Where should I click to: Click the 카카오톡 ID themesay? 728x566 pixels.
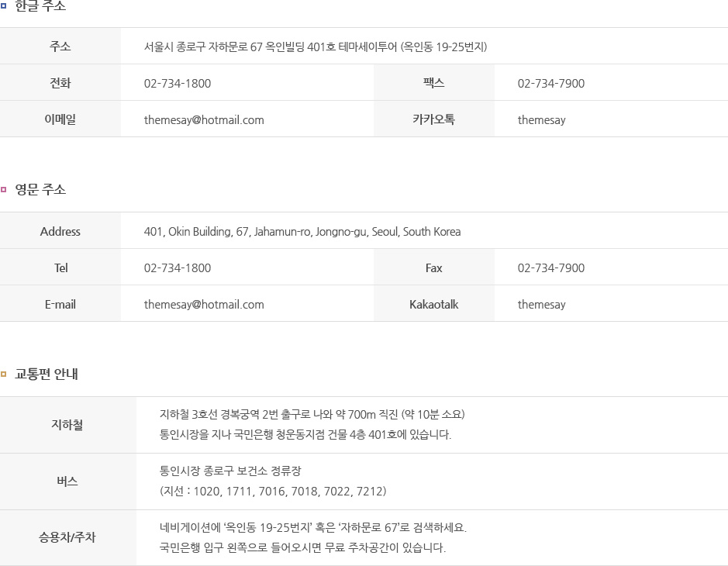click(x=541, y=120)
